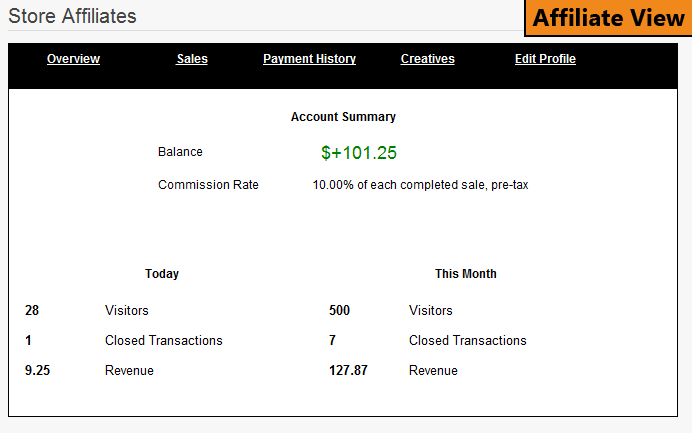This screenshot has height=433, width=692.
Task: Click the orange Affiliate View badge
Action: pyautogui.click(x=608, y=18)
